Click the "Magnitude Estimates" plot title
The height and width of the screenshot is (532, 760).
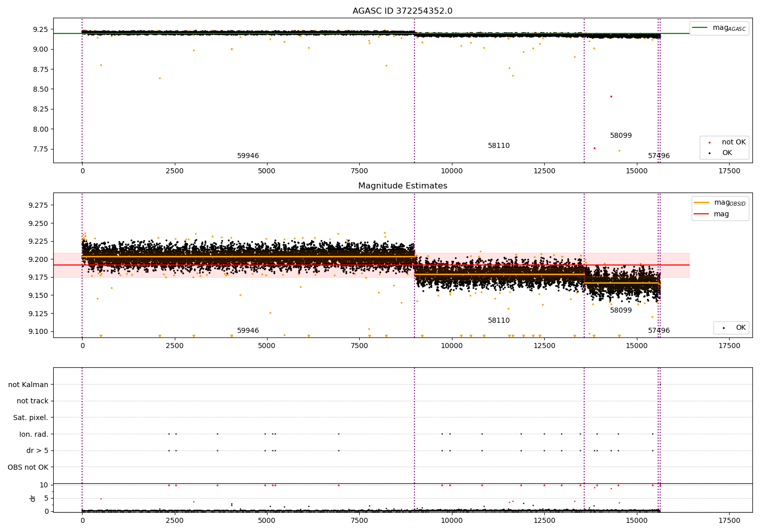click(402, 186)
